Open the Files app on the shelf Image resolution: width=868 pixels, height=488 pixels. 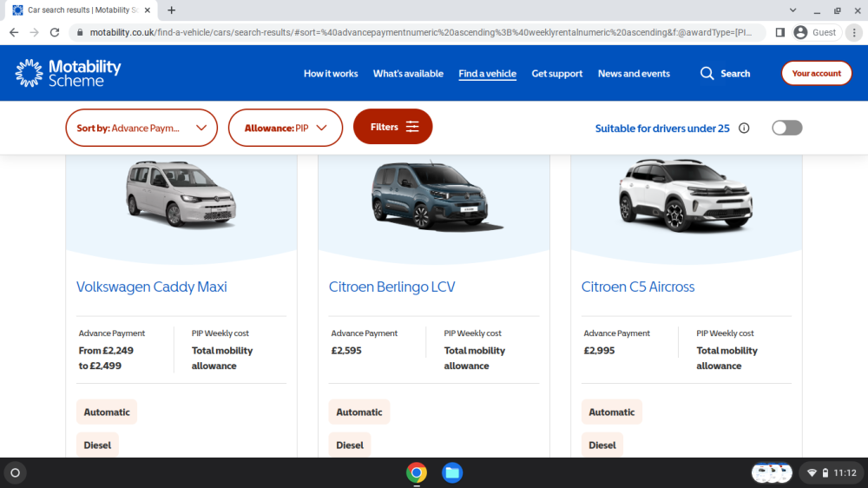click(x=452, y=472)
